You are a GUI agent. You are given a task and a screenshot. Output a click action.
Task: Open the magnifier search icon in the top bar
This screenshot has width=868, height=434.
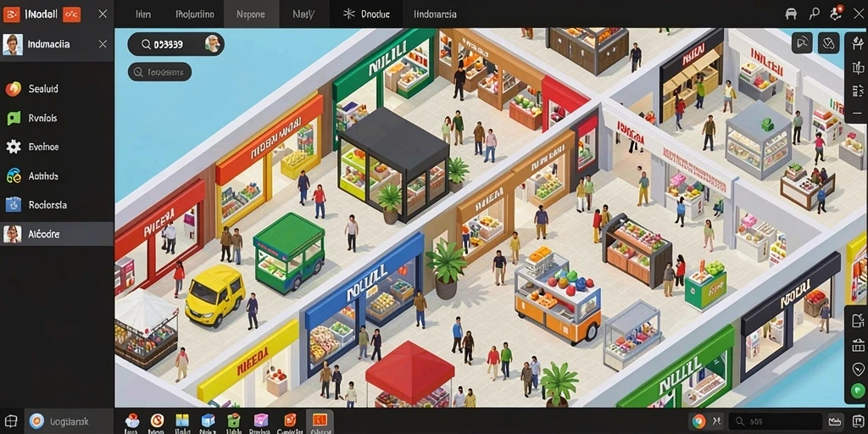[x=814, y=14]
